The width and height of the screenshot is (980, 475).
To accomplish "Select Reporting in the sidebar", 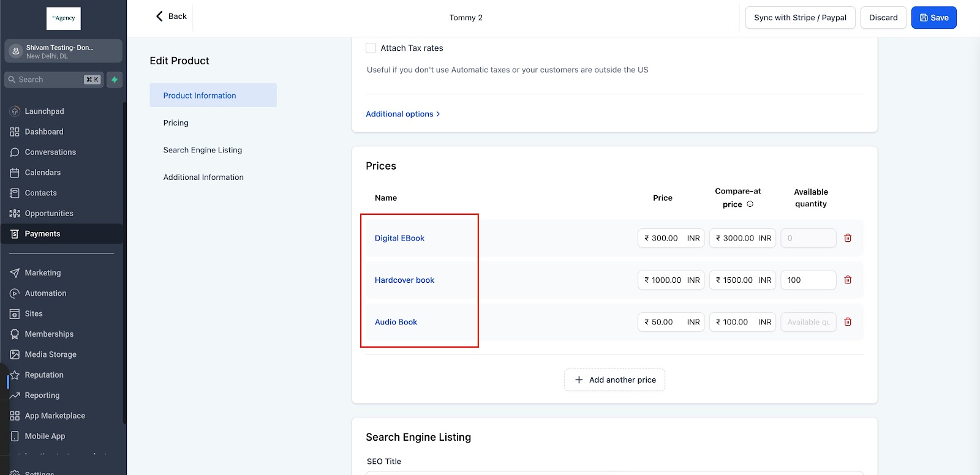I will [42, 395].
